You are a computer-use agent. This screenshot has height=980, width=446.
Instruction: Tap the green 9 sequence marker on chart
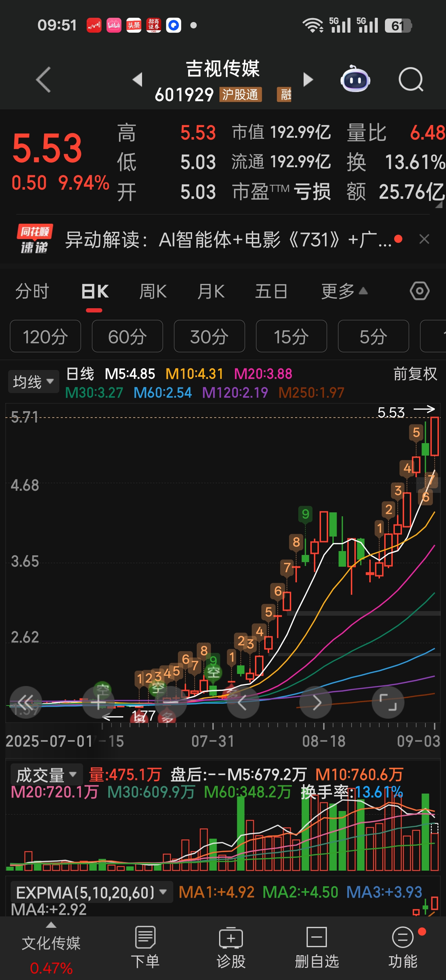(x=305, y=514)
